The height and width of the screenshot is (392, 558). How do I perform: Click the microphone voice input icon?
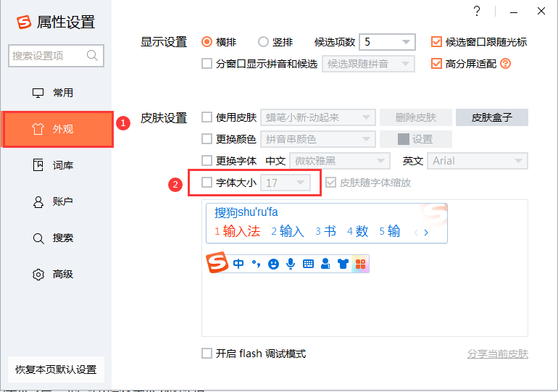291,264
